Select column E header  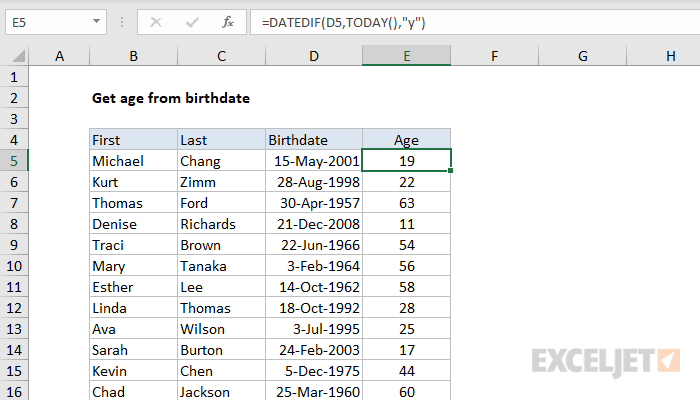(x=407, y=56)
